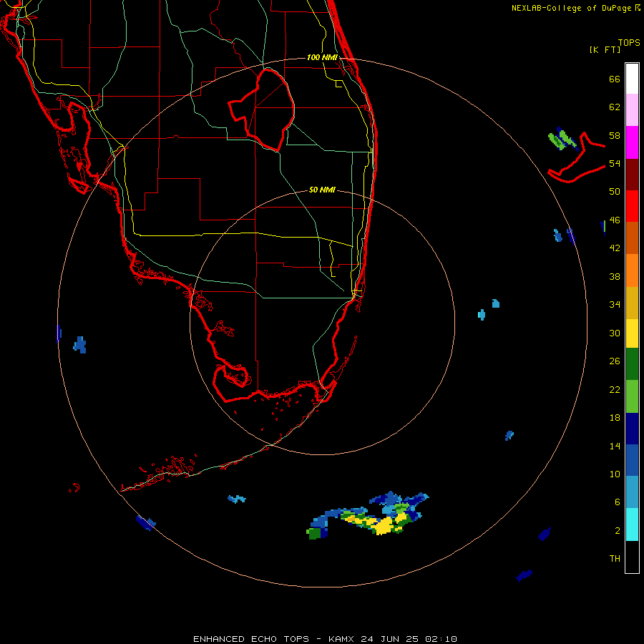644x644 pixels.
Task: Click the 14 legend value
Action: 615,446
